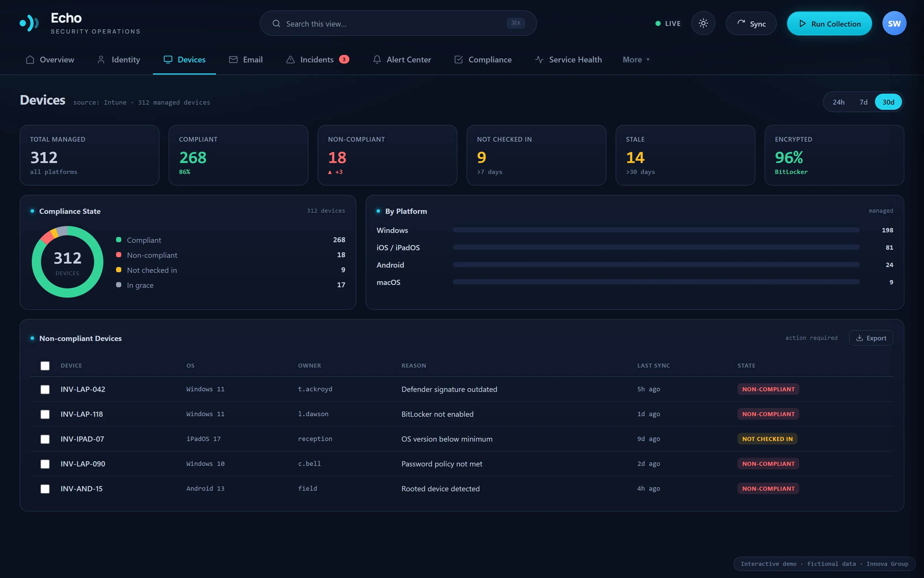The height and width of the screenshot is (578, 924).
Task: Open the Encrypted 96% stat card
Action: pos(834,155)
